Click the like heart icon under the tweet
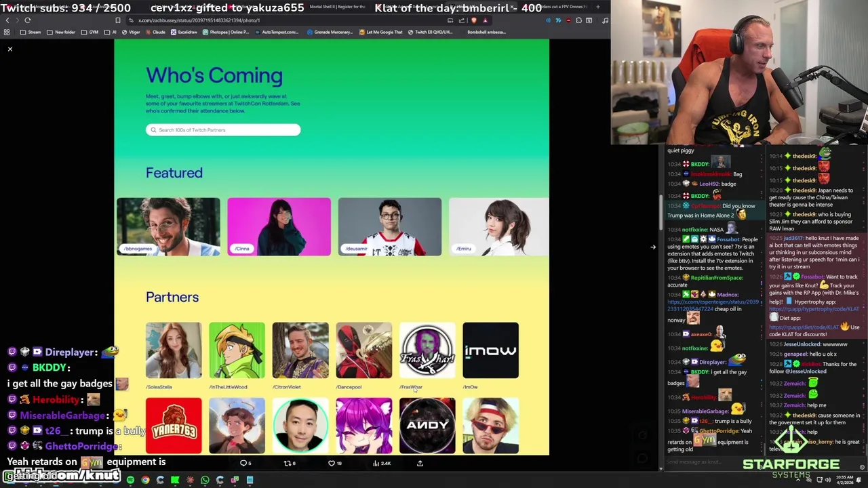 coord(332,463)
